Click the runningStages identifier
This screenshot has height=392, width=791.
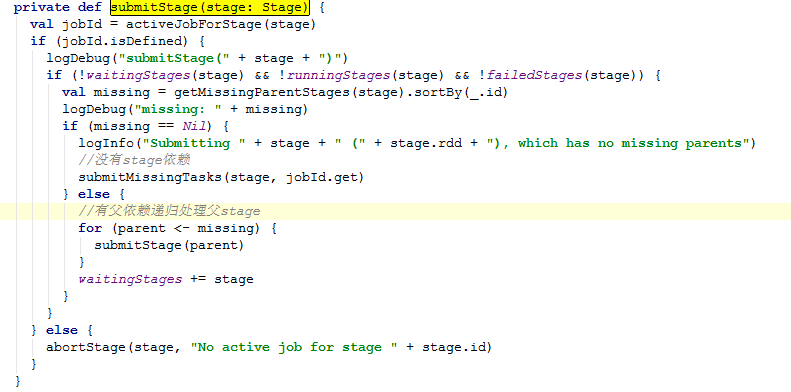click(340, 75)
